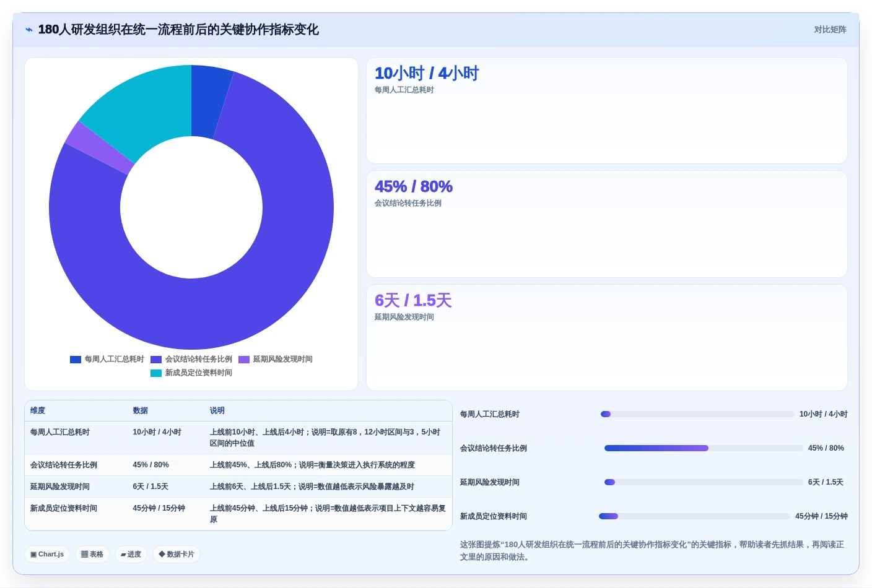Click the 对比矩阵 label in header
The image size is (872, 588).
(x=830, y=30)
